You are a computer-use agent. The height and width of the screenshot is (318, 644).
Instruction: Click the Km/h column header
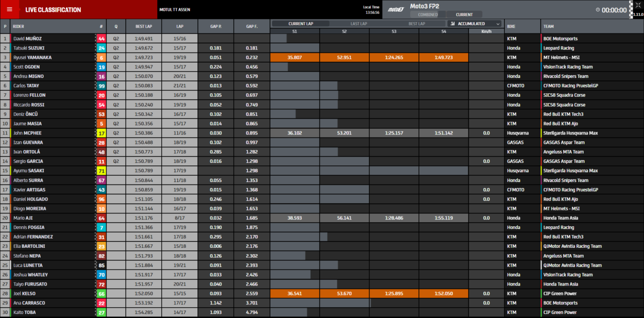click(x=486, y=31)
